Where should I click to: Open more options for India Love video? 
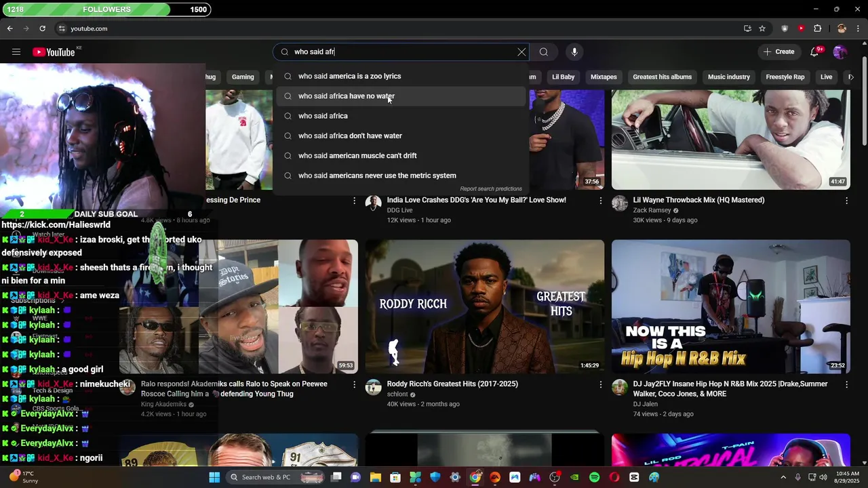[x=600, y=201]
